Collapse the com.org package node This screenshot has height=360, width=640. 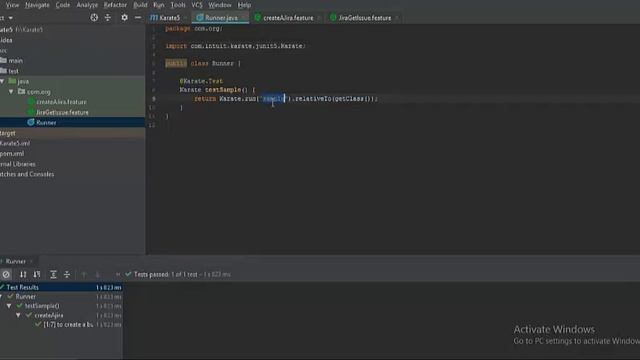click(11, 92)
